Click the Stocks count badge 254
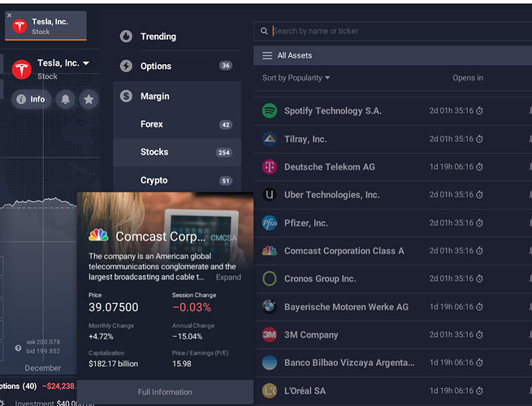The image size is (532, 406). tap(224, 153)
